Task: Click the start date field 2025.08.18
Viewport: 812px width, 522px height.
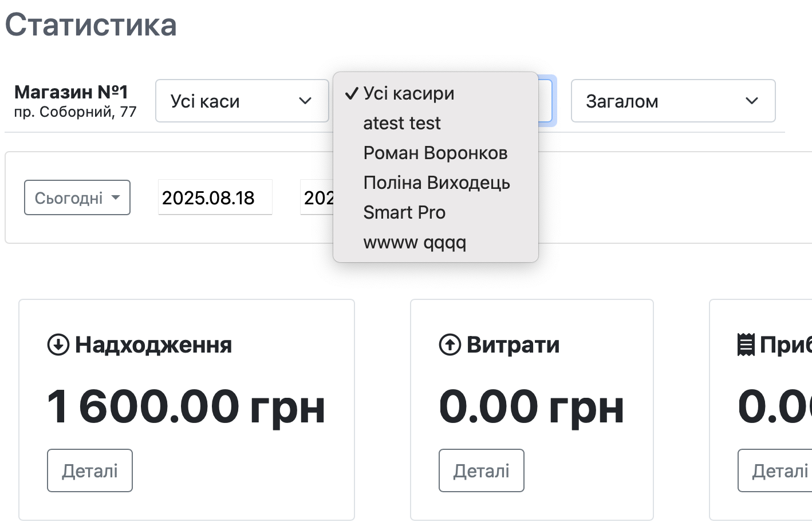Action: tap(215, 198)
